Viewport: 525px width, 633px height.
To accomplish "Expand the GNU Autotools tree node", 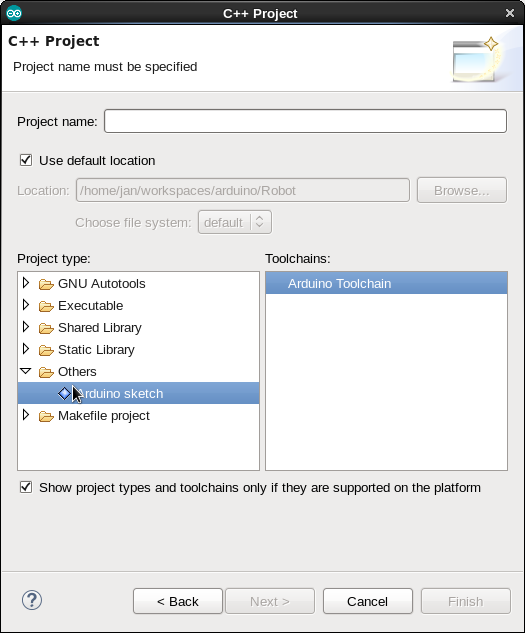I will click(x=26, y=283).
